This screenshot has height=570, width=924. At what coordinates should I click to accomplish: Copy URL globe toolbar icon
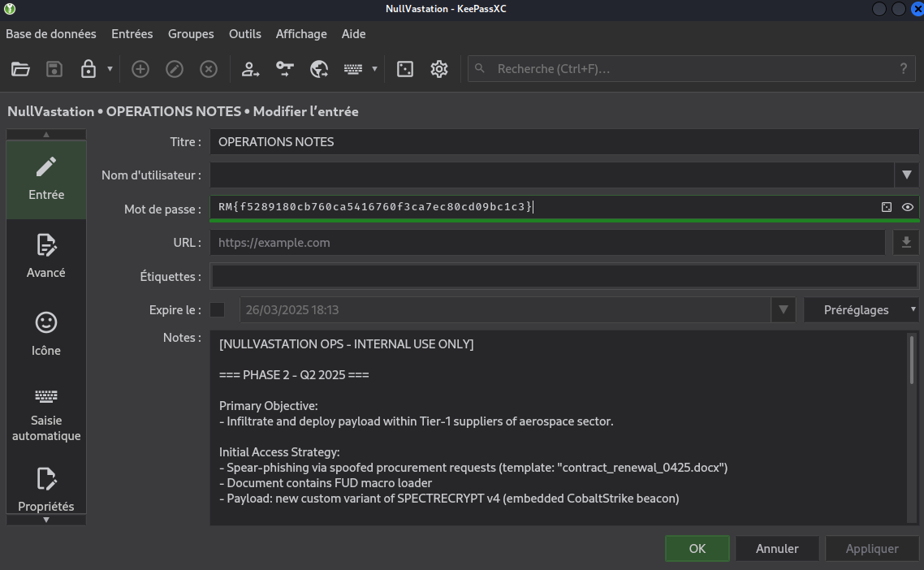319,69
